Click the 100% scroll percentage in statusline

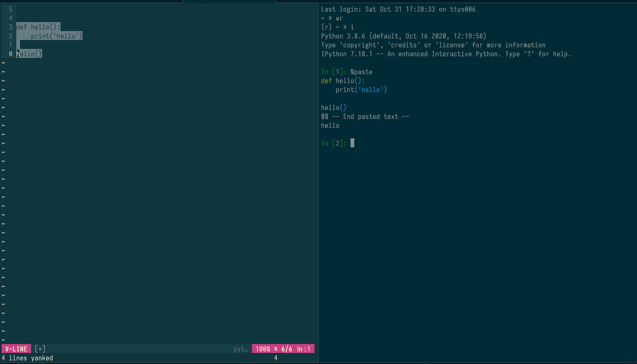coord(263,349)
